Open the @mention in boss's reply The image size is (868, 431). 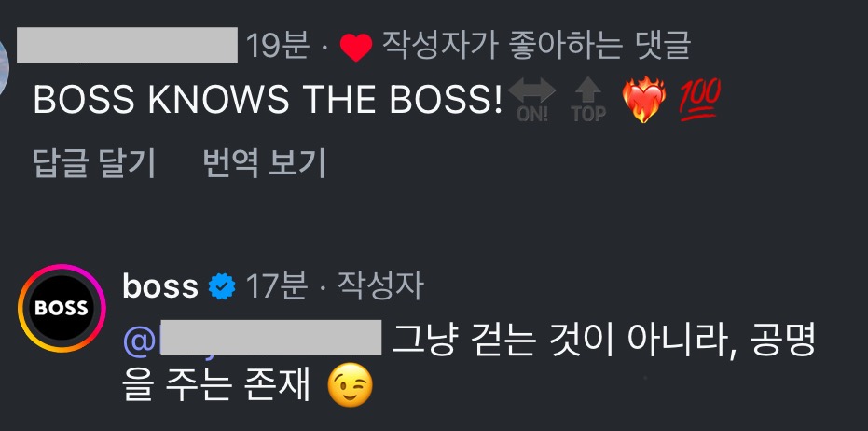tap(253, 338)
